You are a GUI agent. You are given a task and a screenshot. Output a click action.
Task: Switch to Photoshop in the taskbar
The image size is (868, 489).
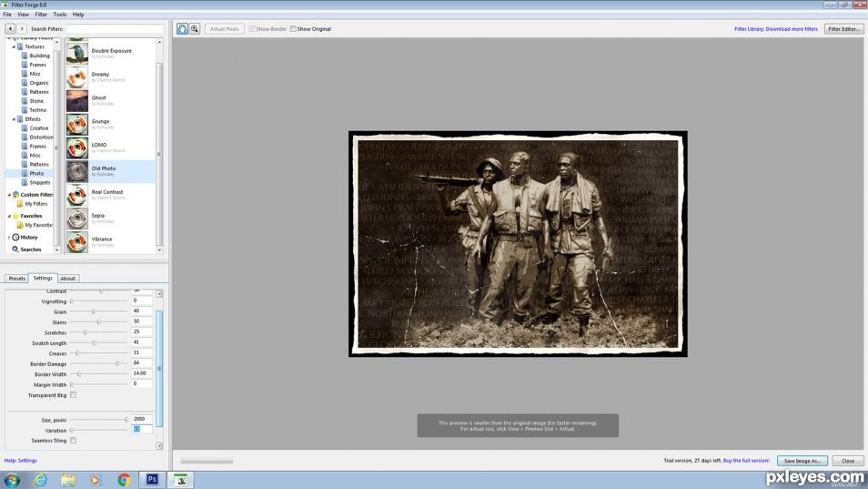[152, 480]
